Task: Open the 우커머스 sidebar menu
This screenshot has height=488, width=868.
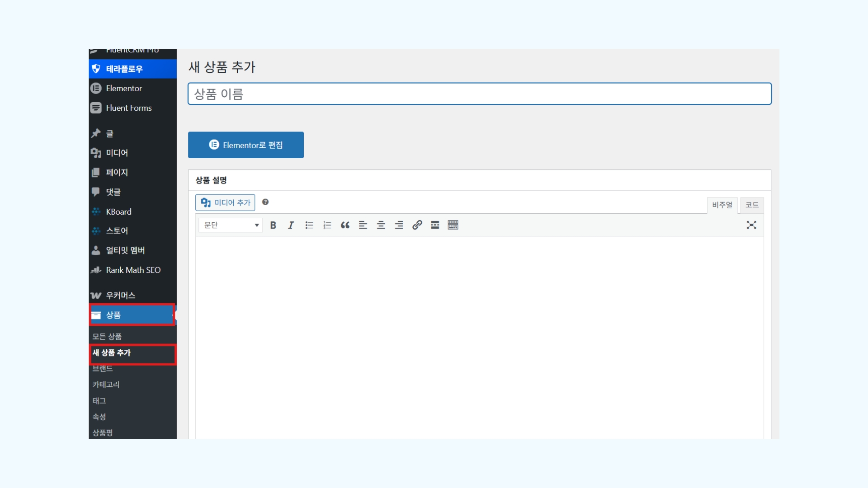Action: click(120, 296)
